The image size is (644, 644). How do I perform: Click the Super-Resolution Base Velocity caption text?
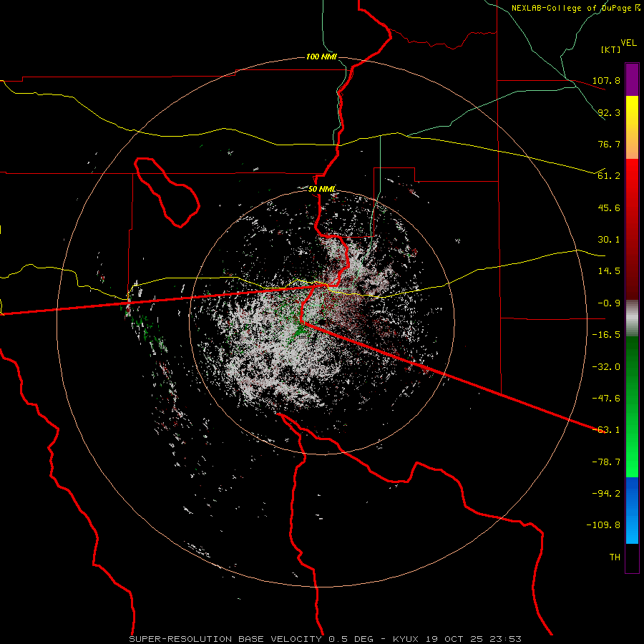[225, 639]
